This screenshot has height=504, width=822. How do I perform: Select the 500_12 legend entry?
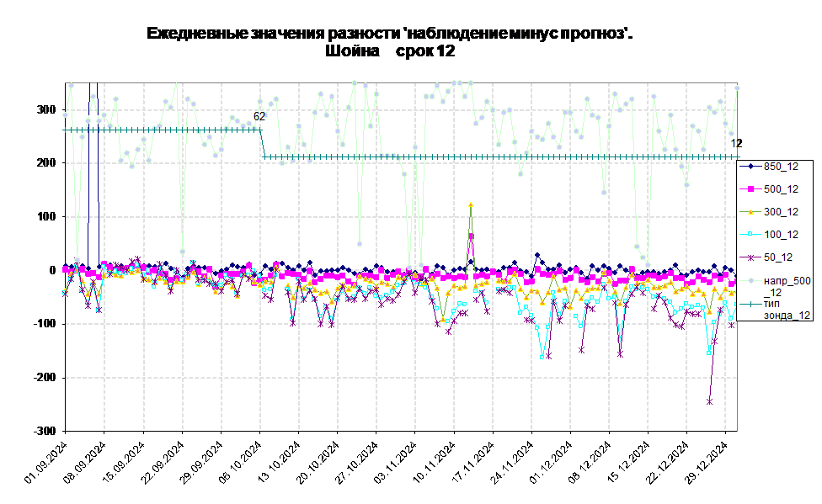769,189
